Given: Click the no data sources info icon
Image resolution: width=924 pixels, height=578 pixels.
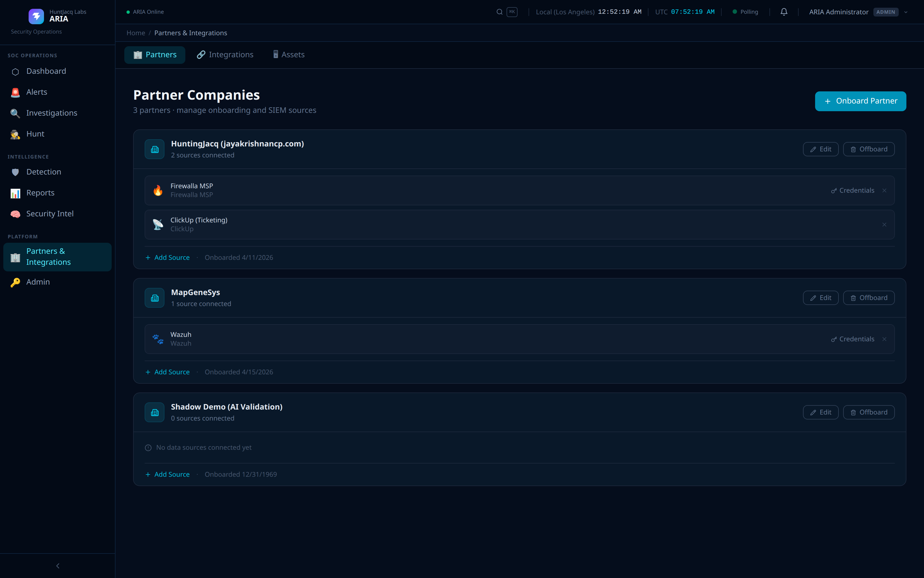Looking at the screenshot, I should [x=148, y=448].
